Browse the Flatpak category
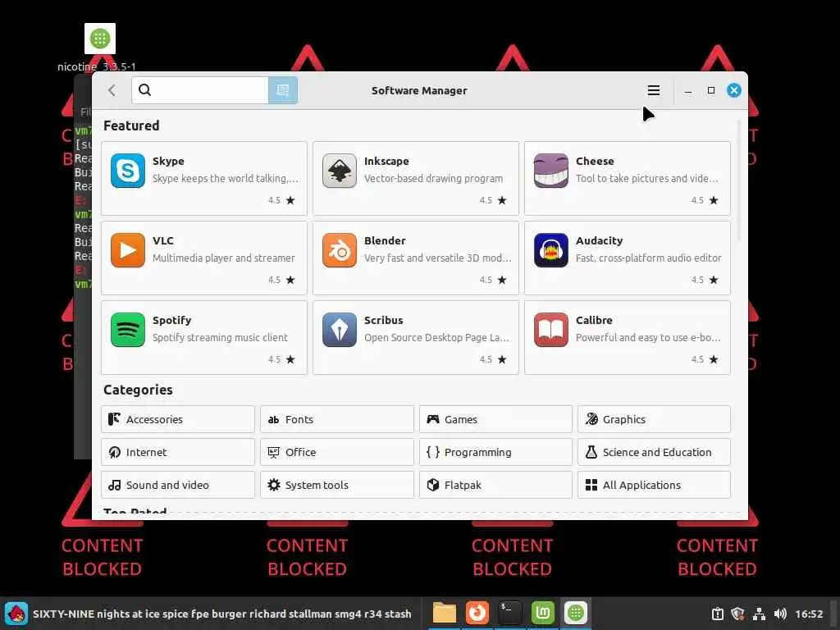840x630 pixels. [495, 484]
